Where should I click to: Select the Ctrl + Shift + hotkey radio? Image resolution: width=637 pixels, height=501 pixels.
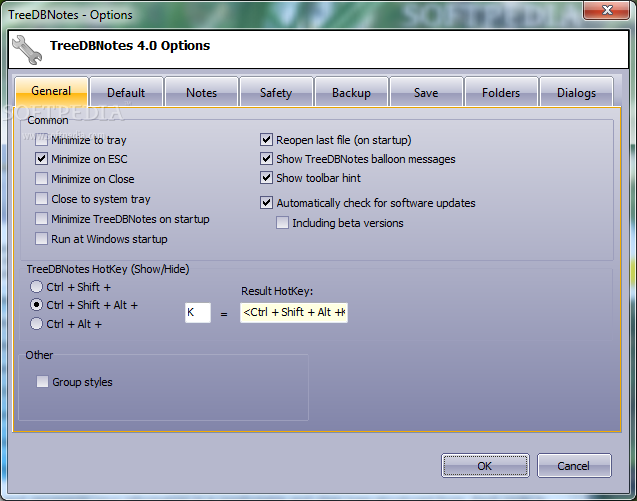click(x=36, y=287)
